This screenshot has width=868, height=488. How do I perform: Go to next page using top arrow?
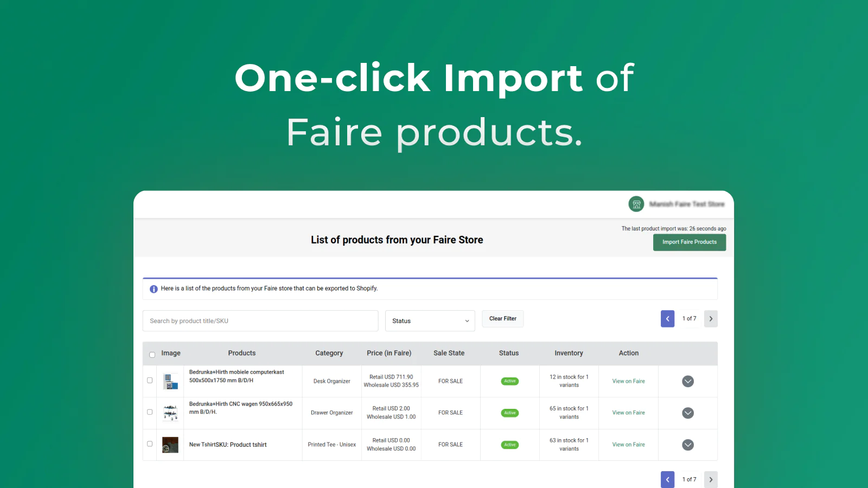(x=711, y=319)
